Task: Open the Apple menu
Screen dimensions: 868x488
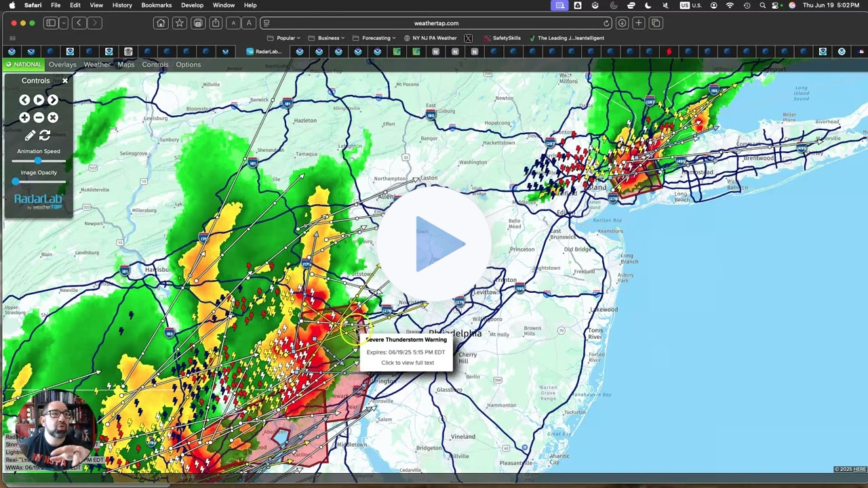Action: (x=12, y=5)
